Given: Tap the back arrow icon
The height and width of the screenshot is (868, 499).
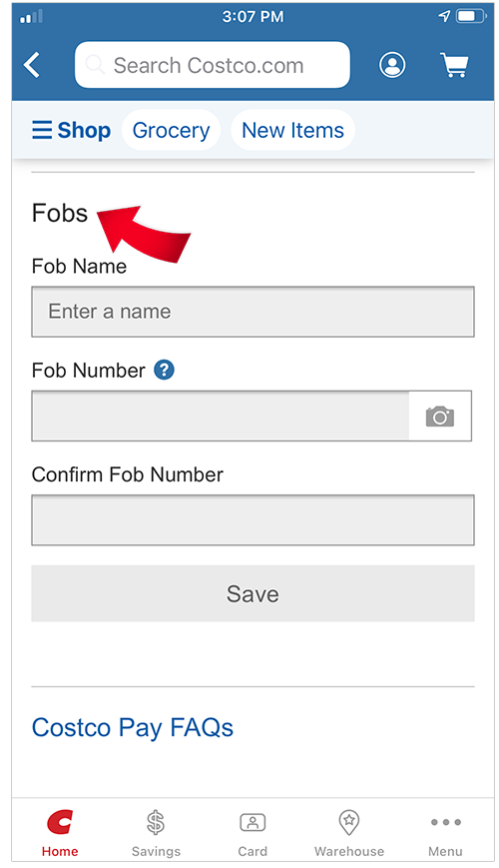Looking at the screenshot, I should [32, 65].
